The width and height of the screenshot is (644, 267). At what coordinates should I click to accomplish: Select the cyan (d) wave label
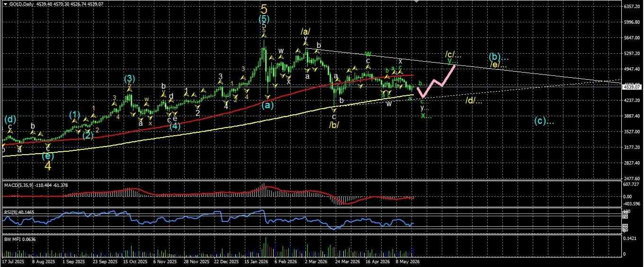(x=10, y=119)
